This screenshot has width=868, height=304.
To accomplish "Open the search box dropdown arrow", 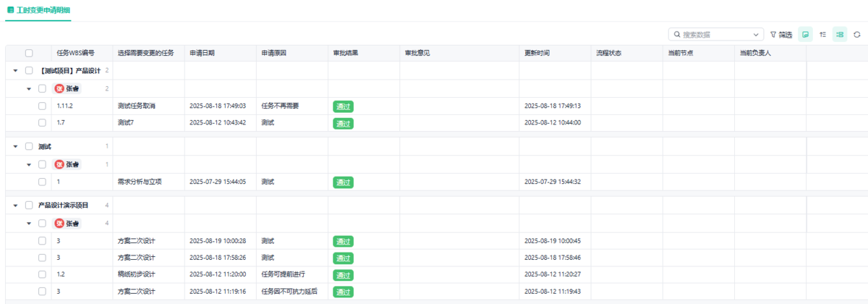I will [757, 34].
